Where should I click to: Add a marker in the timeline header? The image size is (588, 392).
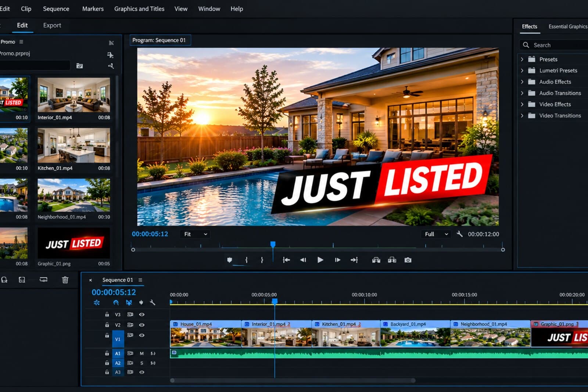tap(141, 303)
